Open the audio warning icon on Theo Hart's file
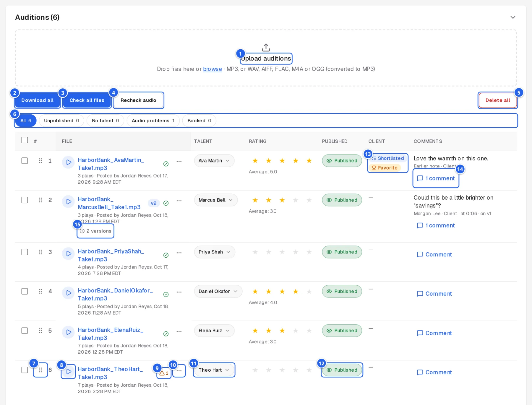 pos(164,373)
